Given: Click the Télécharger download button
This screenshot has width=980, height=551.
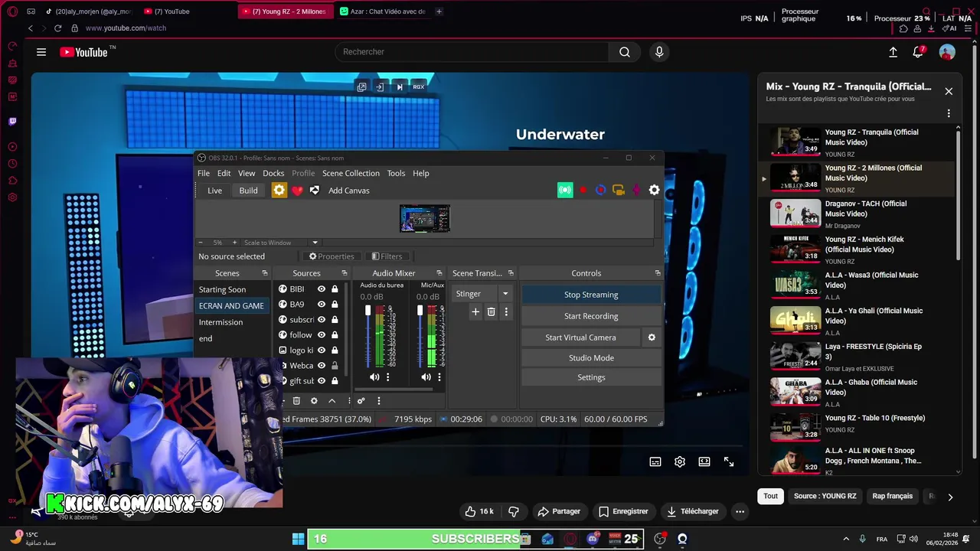Looking at the screenshot, I should tap(693, 511).
